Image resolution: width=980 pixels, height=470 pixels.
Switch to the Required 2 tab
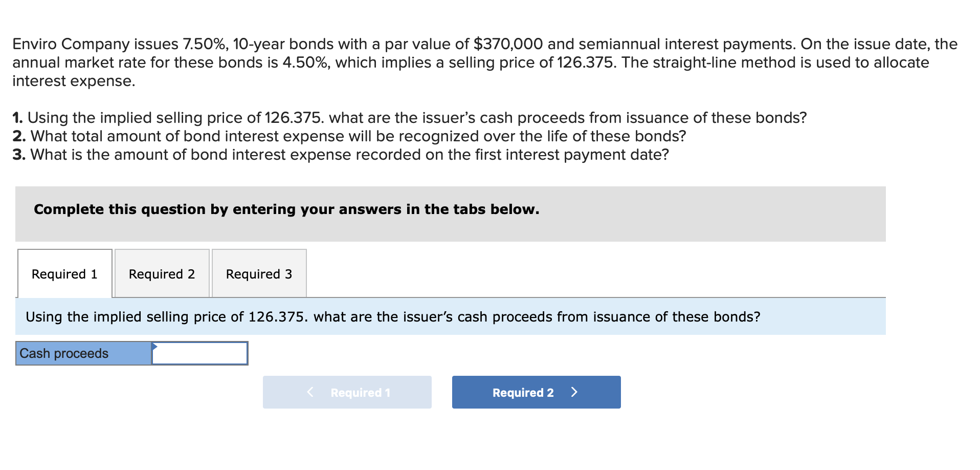coord(162,274)
